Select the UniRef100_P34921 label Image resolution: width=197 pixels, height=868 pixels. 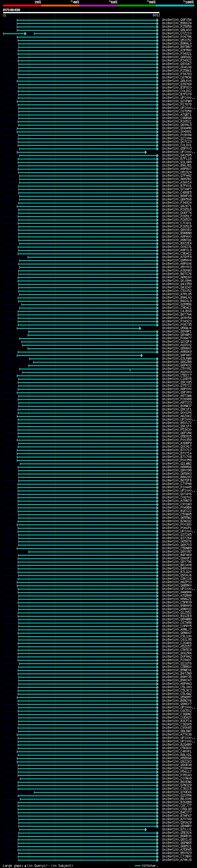click(x=176, y=54)
